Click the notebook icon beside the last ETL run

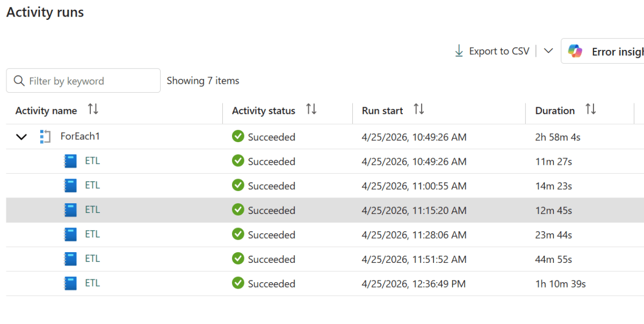[70, 283]
